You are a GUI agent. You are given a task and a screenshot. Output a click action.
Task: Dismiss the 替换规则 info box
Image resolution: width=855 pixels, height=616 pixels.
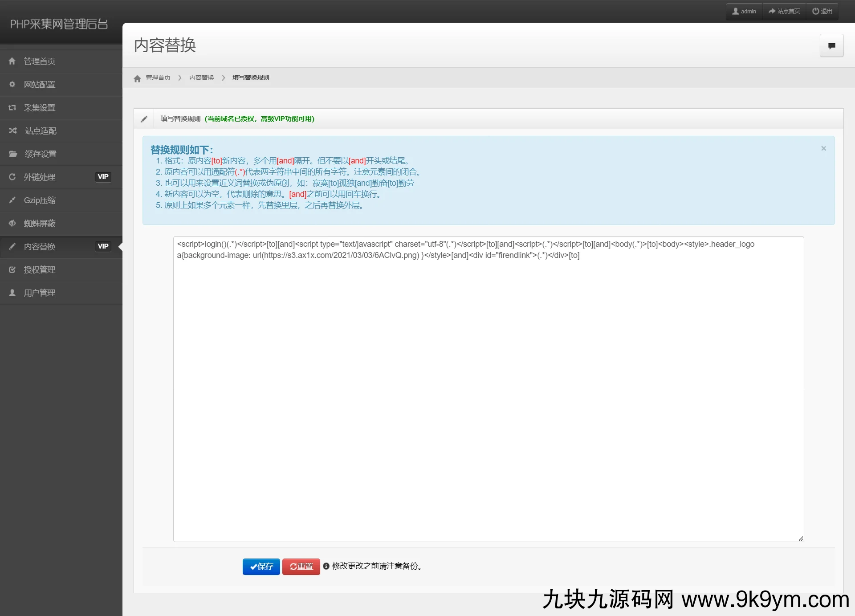click(823, 148)
